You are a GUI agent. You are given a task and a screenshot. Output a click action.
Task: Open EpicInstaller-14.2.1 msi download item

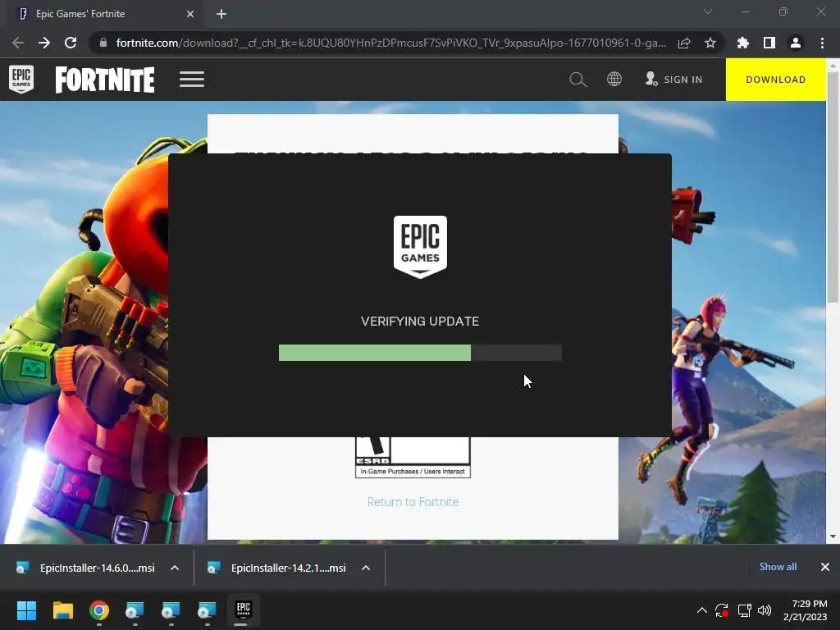click(279, 568)
